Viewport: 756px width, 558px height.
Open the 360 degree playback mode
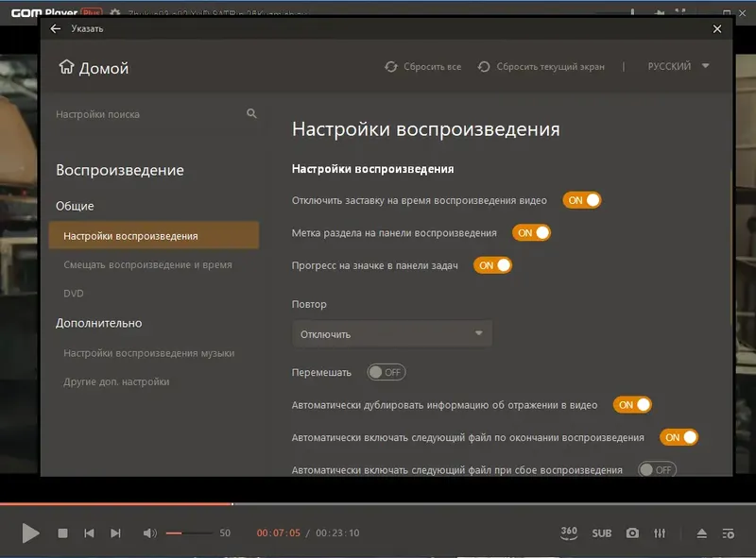click(x=568, y=533)
